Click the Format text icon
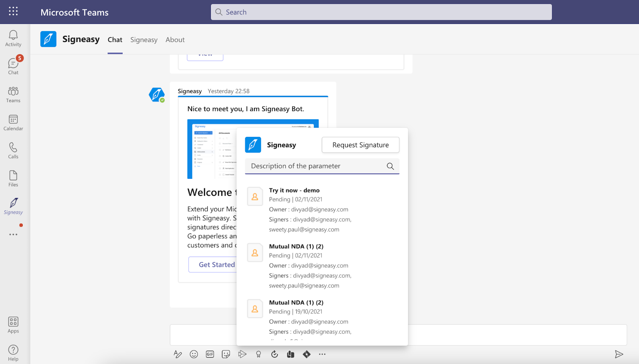 coord(178,354)
